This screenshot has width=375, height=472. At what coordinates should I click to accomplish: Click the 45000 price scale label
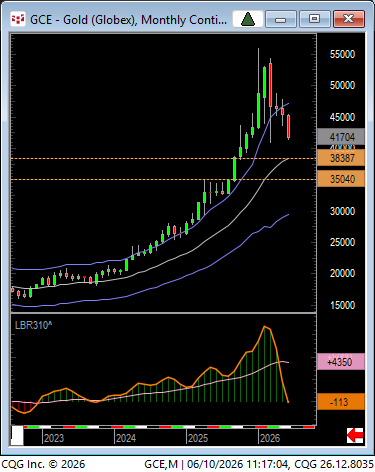[342, 117]
